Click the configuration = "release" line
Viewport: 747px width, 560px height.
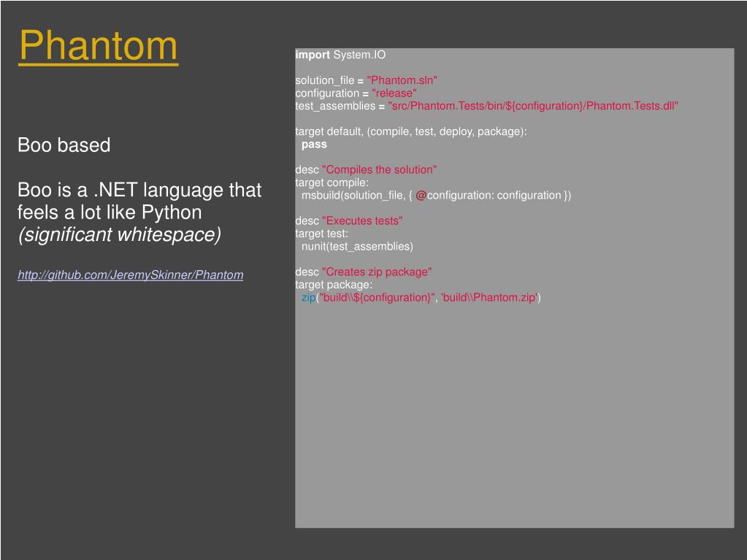click(356, 93)
